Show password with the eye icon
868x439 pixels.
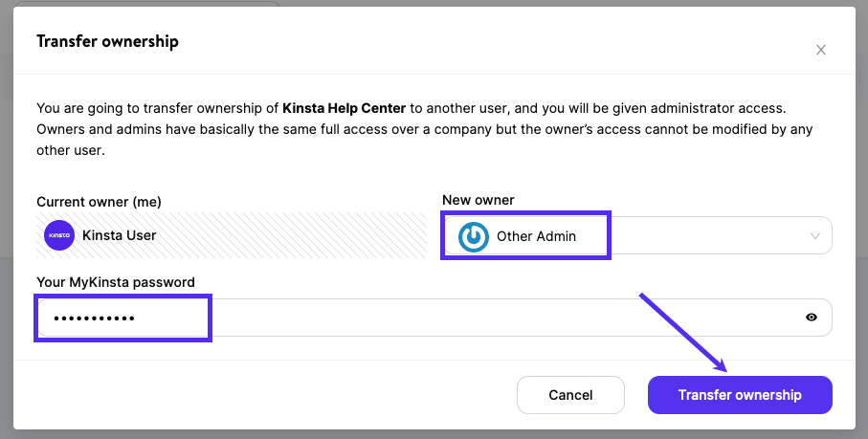(x=812, y=318)
